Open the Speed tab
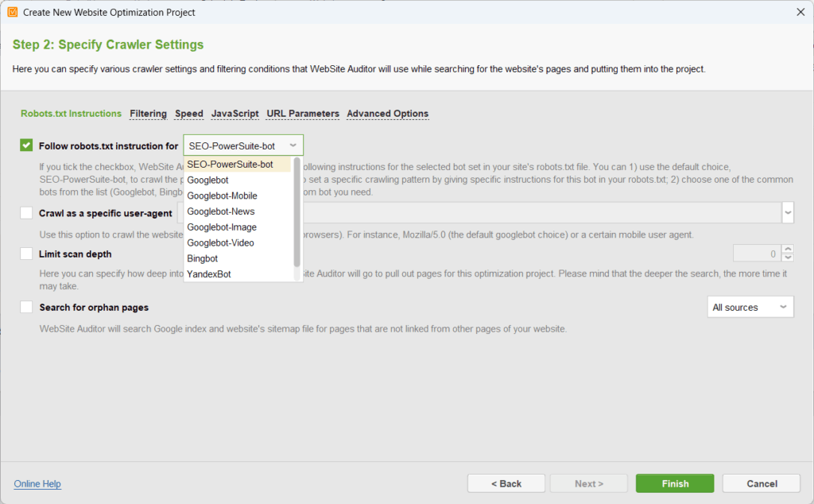The width and height of the screenshot is (814, 504). pyautogui.click(x=189, y=113)
